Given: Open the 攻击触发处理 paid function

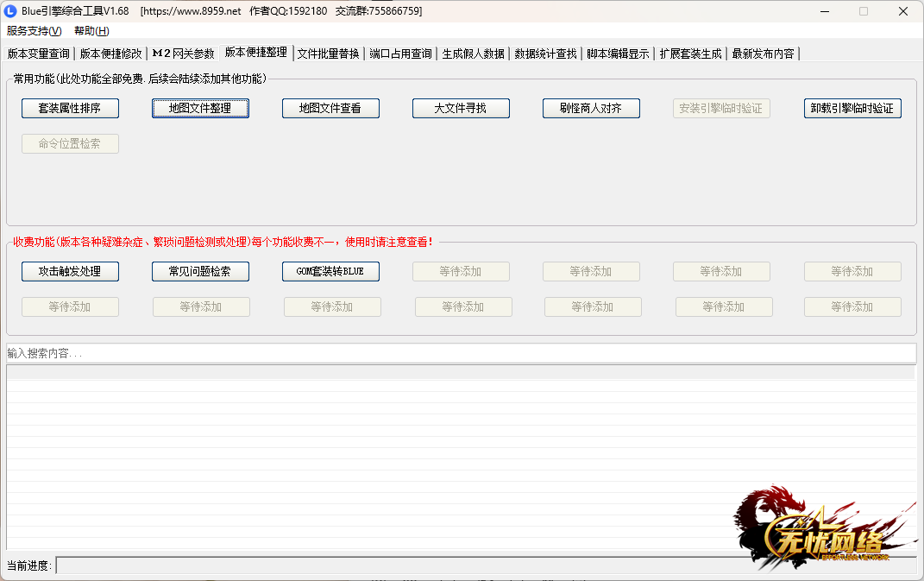Looking at the screenshot, I should 70,271.
